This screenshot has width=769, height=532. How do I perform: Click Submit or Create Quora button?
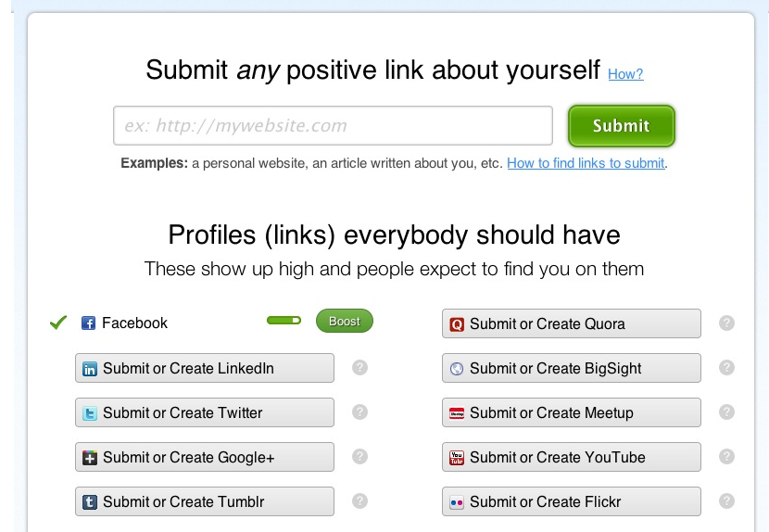[x=572, y=323]
